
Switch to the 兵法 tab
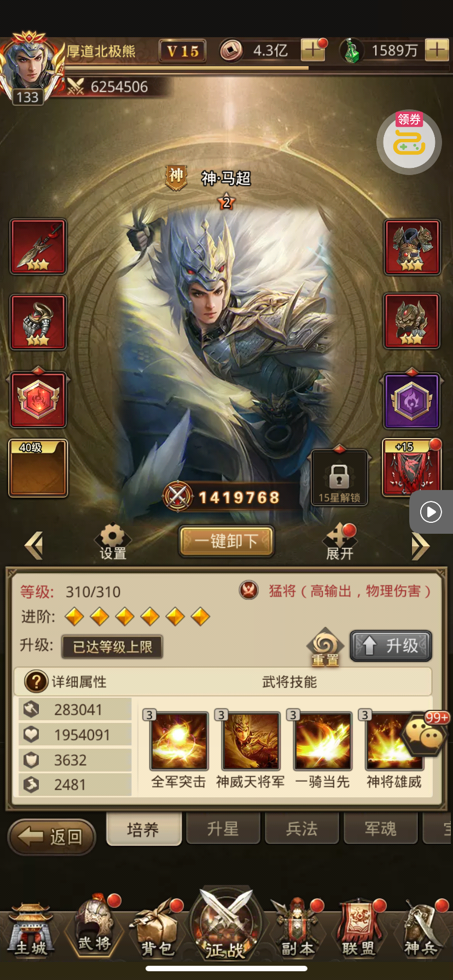pyautogui.click(x=301, y=829)
